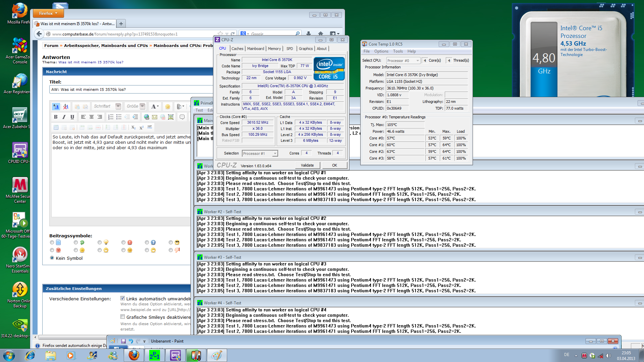Enable 'Grafische Smileys deaktivieren' checkbox
Viewport: 644px width, 362px height.
(123, 317)
